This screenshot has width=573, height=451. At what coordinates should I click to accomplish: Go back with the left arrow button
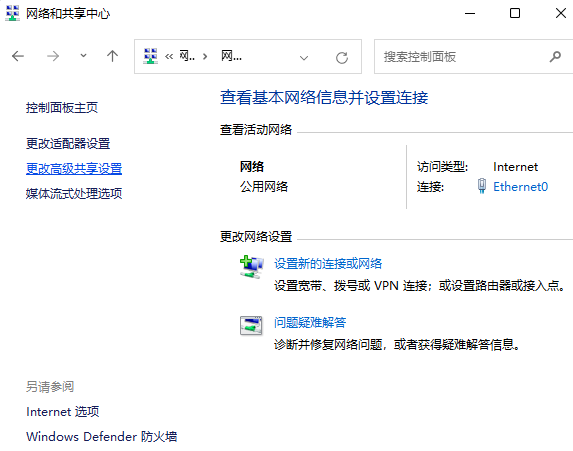[x=18, y=56]
